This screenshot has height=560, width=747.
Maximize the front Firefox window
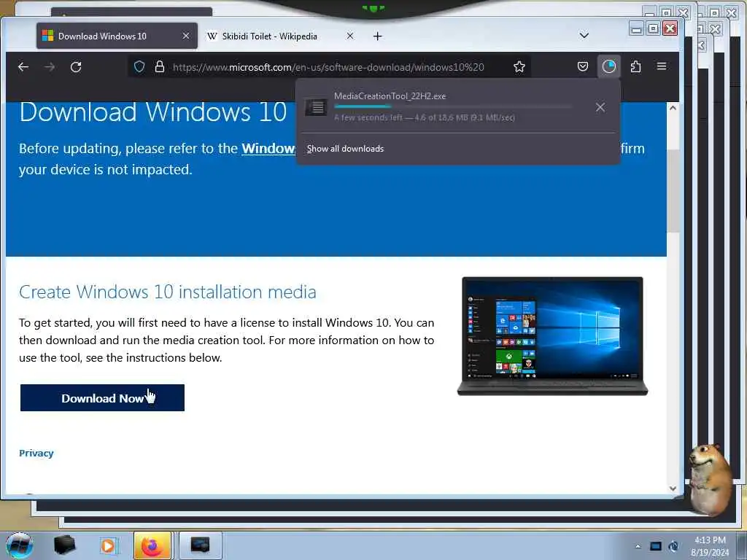coord(653,29)
